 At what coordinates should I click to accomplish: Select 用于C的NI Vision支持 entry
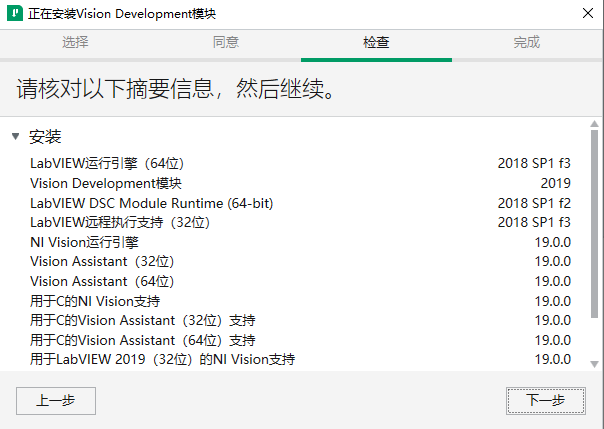tap(95, 301)
